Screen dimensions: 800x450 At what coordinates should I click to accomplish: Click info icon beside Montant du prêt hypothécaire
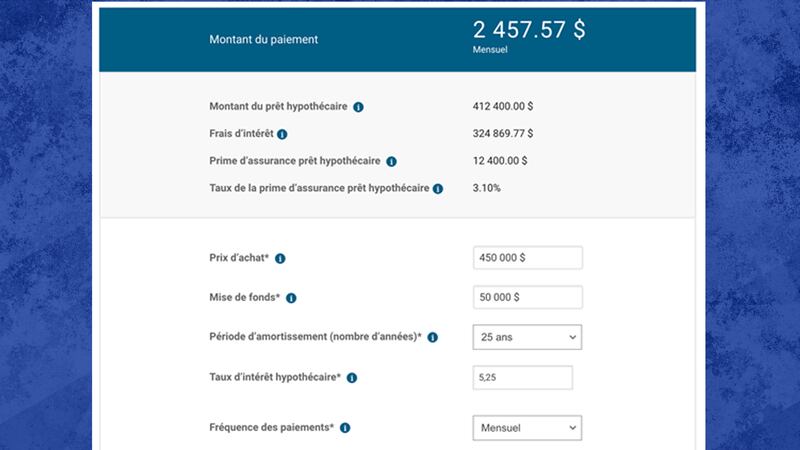click(x=358, y=107)
